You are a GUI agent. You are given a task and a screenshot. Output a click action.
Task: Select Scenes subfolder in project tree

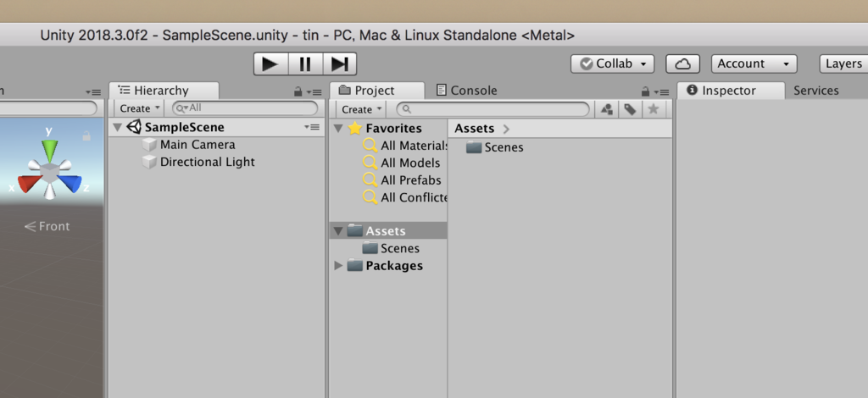400,249
